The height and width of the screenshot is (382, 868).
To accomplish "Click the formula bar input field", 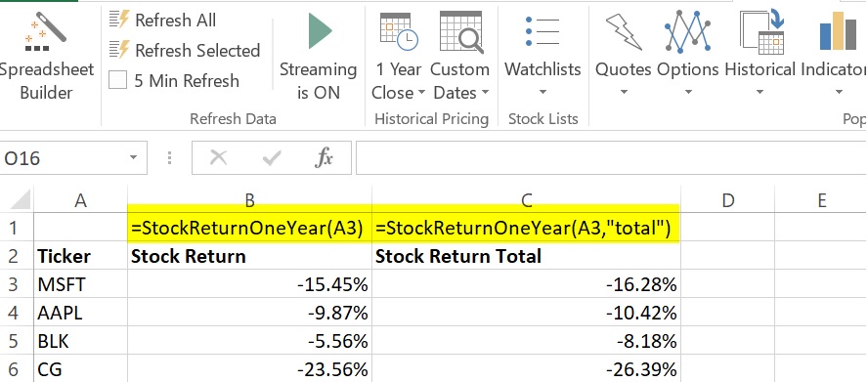I will click(x=611, y=158).
